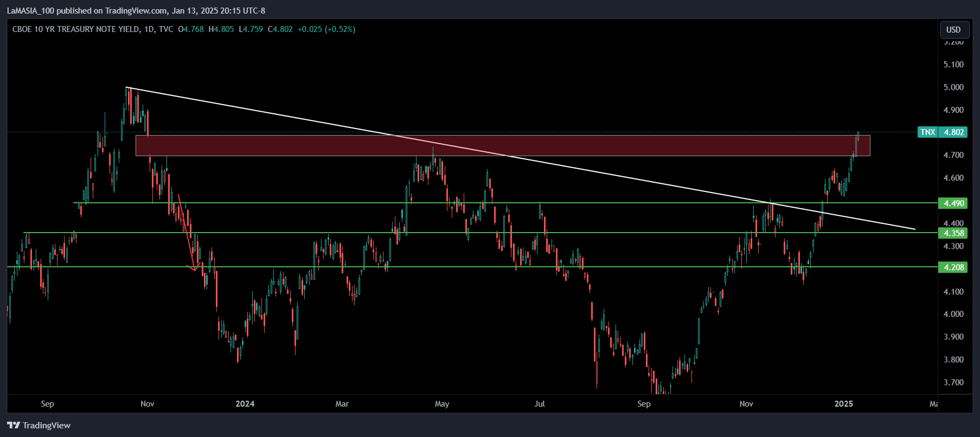Click the 1D interval label in legend
Image resolution: width=980 pixels, height=437 pixels.
pyautogui.click(x=149, y=29)
